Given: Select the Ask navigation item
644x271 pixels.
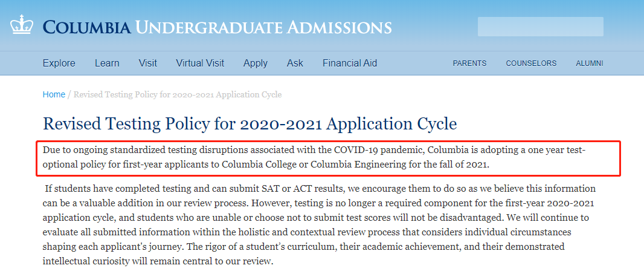Looking at the screenshot, I should [x=295, y=64].
